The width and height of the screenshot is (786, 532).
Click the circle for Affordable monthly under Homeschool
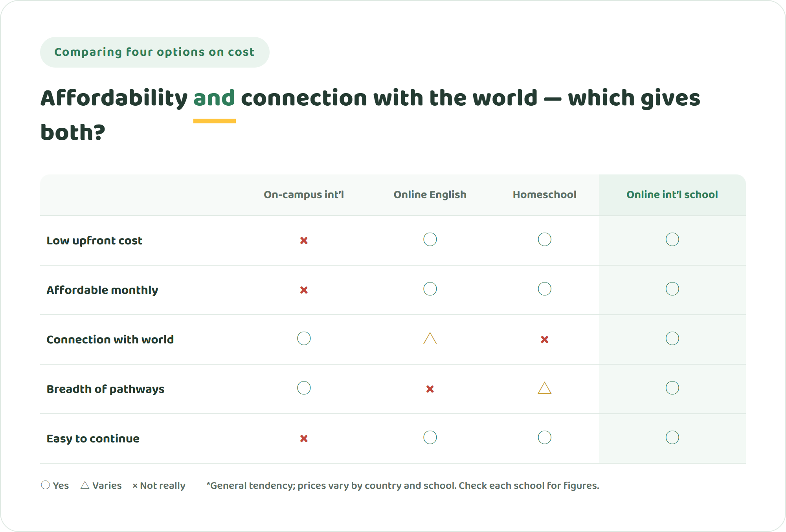(x=545, y=289)
